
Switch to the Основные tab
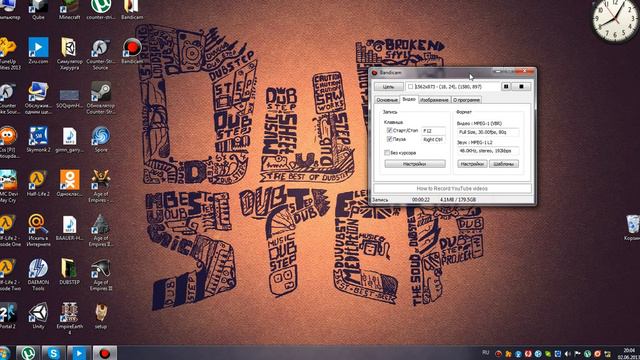tap(387, 100)
